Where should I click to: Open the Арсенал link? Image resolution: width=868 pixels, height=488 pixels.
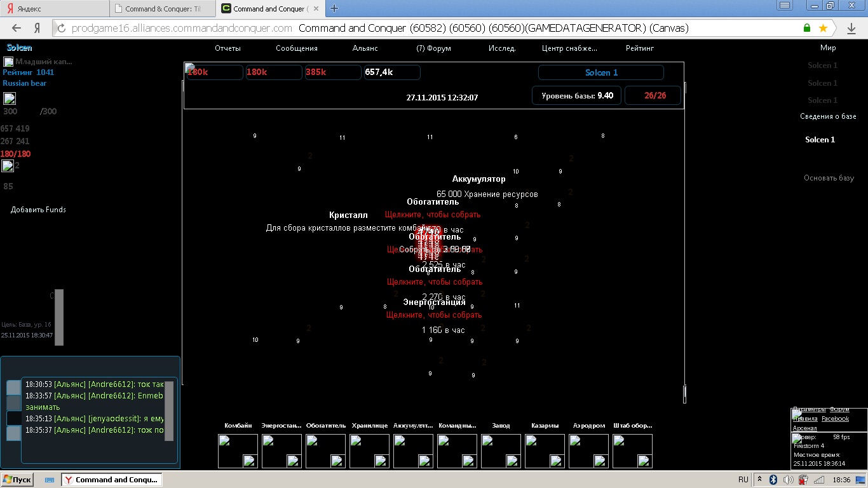tap(805, 428)
